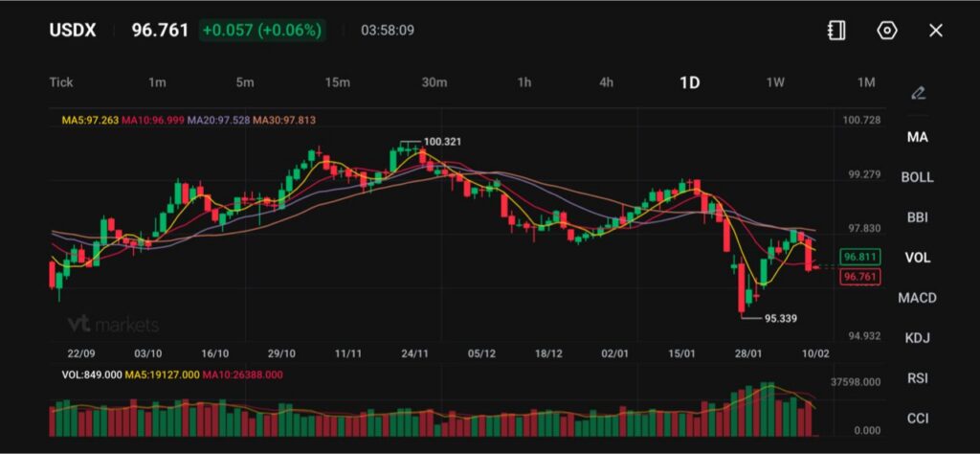This screenshot has height=454, width=980.
Task: Select the 1m timeframe
Action: [x=157, y=82]
